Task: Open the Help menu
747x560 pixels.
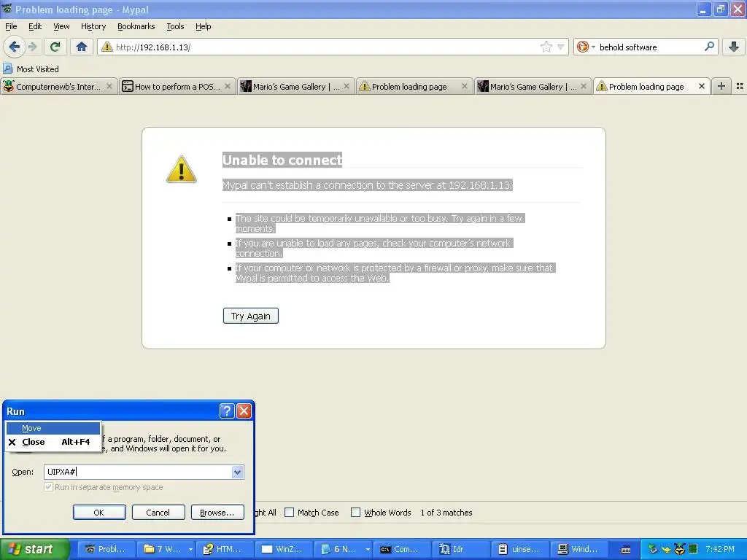Action: pyautogui.click(x=203, y=26)
